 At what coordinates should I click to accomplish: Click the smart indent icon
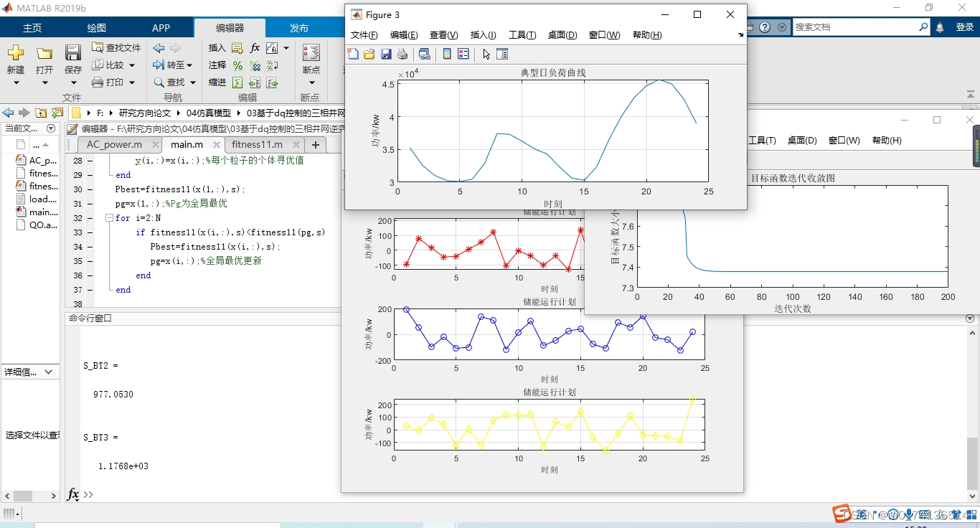237,82
